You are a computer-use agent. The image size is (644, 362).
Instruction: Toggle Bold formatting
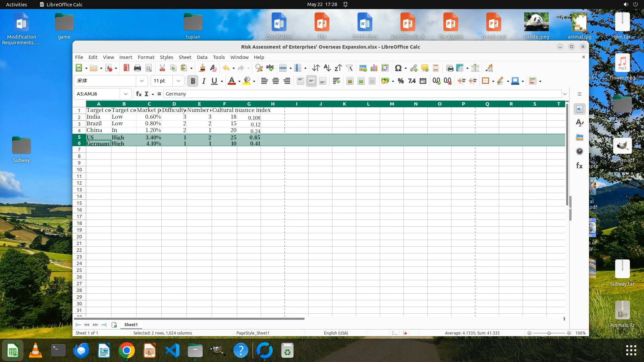coord(193,81)
